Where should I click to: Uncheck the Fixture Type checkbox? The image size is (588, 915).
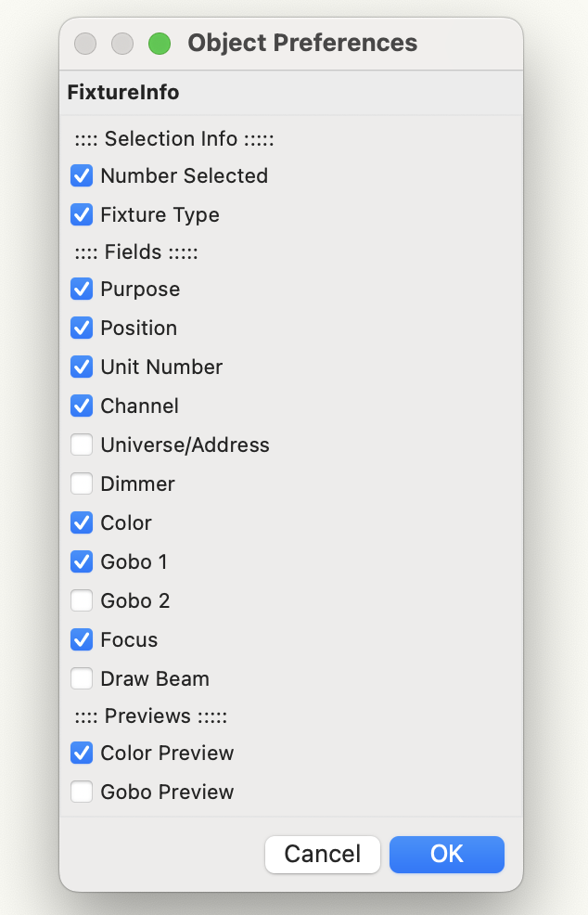pos(82,214)
